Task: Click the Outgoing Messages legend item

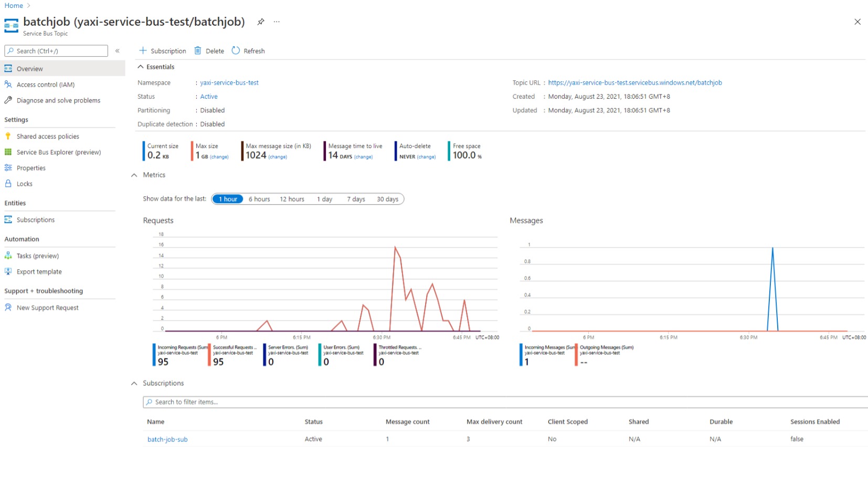Action: point(605,355)
